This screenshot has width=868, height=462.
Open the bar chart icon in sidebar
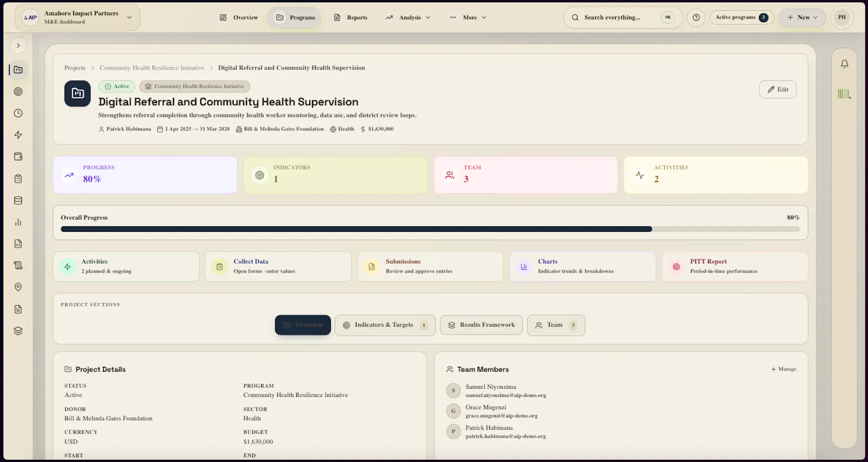pyautogui.click(x=18, y=222)
